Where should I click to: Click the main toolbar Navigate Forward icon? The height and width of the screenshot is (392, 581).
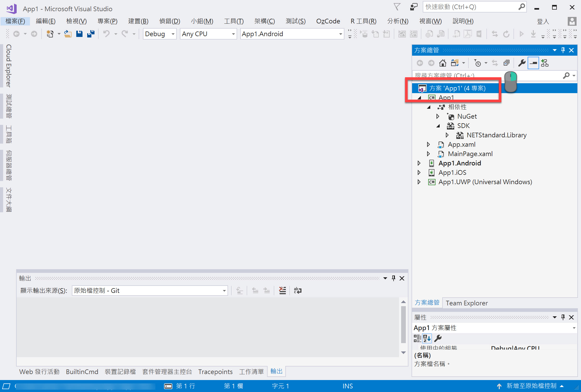[x=34, y=34]
